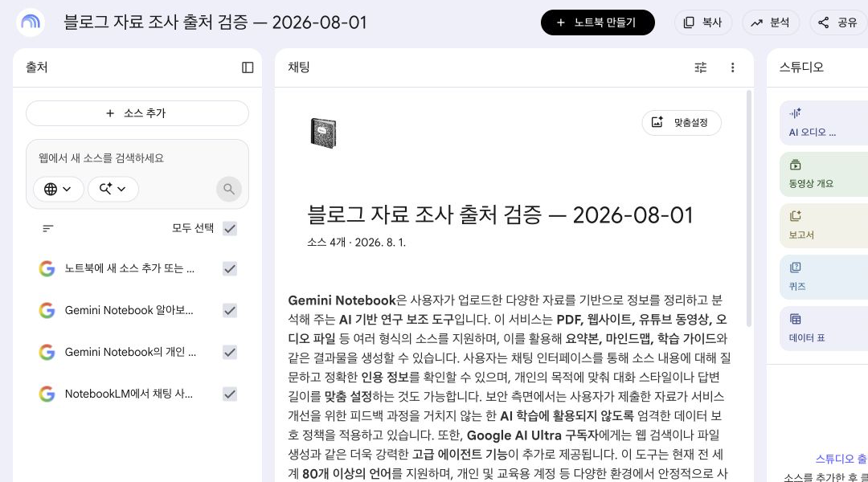Click Google icon beside 노트북에 새 소스 추가

coord(47,268)
